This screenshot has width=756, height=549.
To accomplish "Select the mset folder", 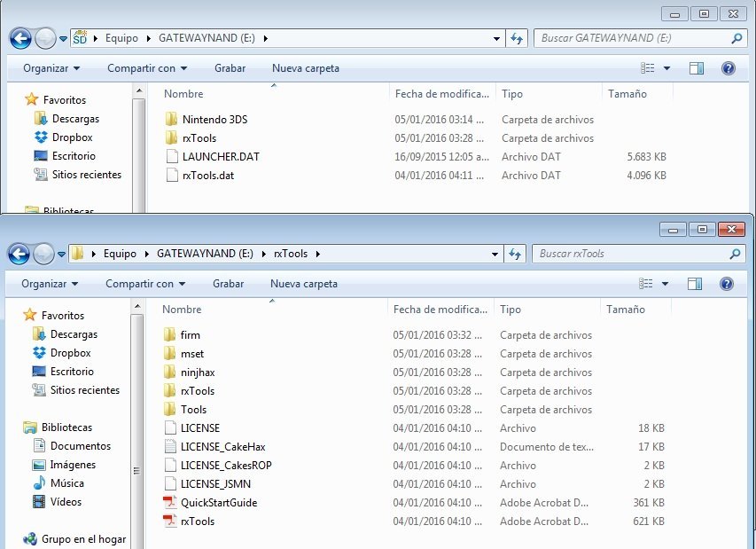I will click(183, 354).
